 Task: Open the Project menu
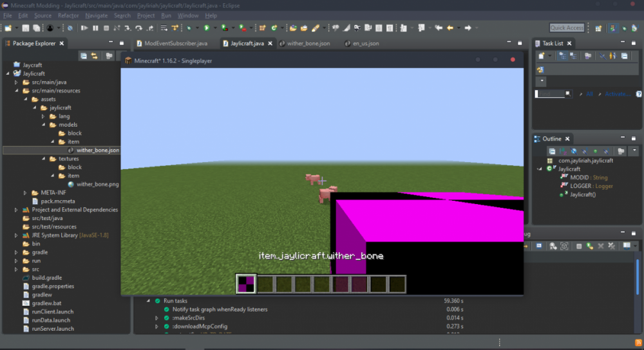click(146, 15)
